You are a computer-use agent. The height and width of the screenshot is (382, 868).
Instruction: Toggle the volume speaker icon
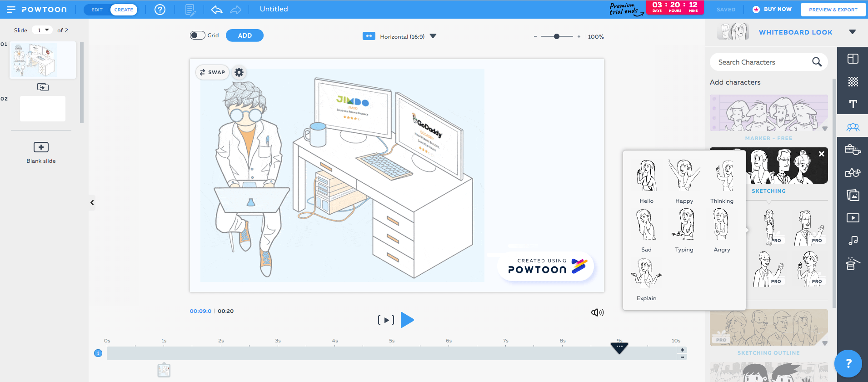pyautogui.click(x=597, y=312)
